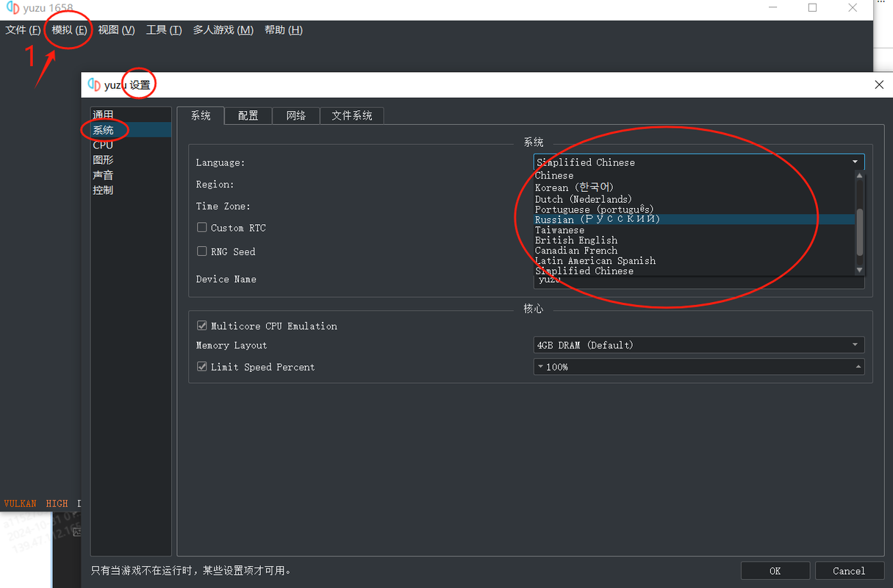893x588 pixels.
Task: Open the 多人游戏 (M) menu
Action: (223, 30)
